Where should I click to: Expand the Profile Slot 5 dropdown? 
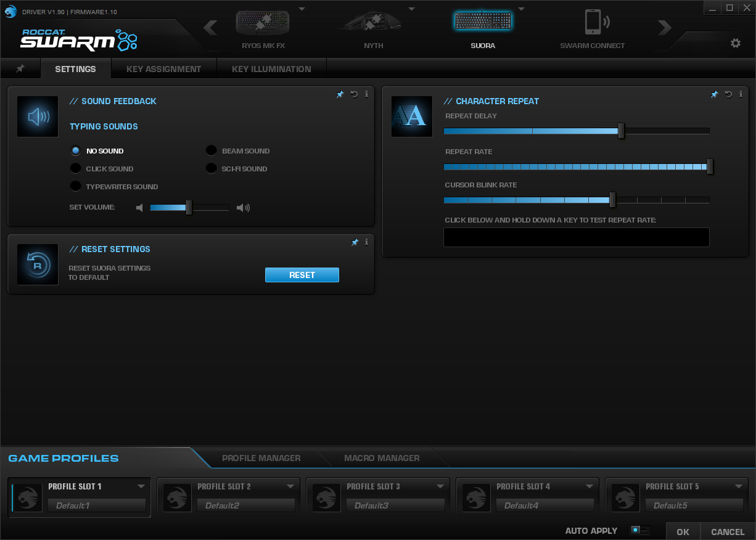[739, 486]
